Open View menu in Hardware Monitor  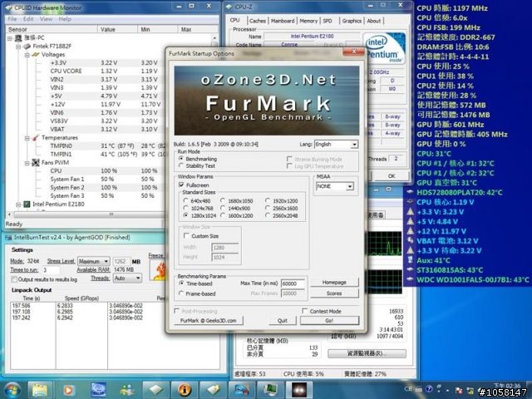(47, 19)
